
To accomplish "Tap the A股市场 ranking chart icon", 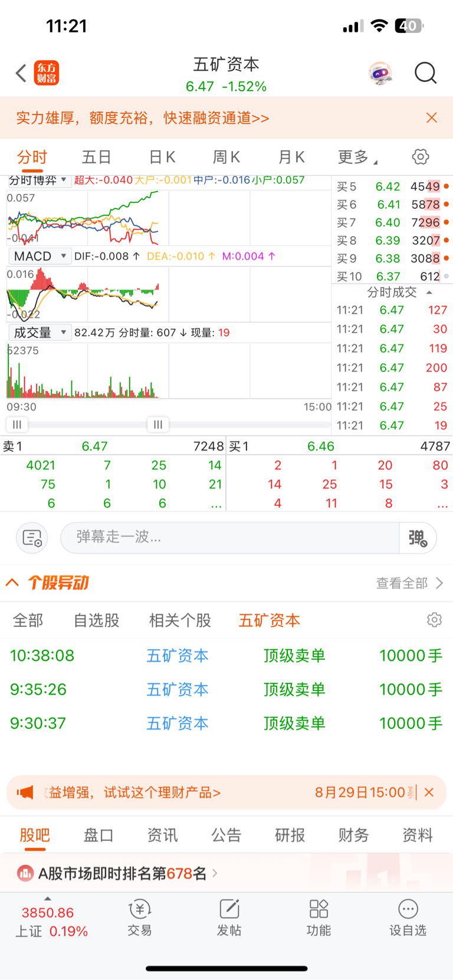I will pyautogui.click(x=25, y=873).
